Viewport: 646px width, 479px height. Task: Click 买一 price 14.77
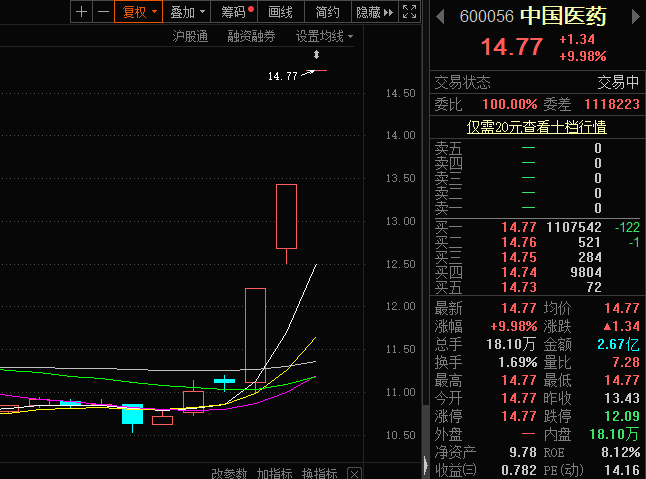tap(519, 227)
